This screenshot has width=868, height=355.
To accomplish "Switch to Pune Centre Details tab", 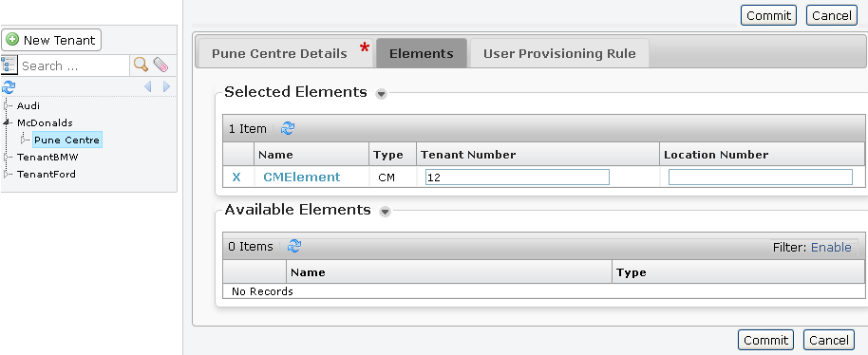I will pyautogui.click(x=285, y=54).
